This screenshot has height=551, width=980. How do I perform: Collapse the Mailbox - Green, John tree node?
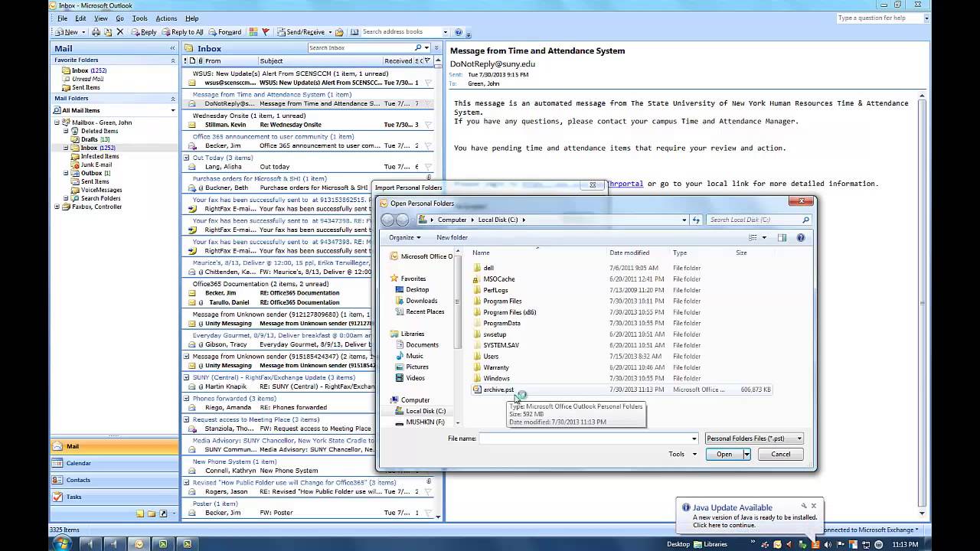tap(57, 122)
